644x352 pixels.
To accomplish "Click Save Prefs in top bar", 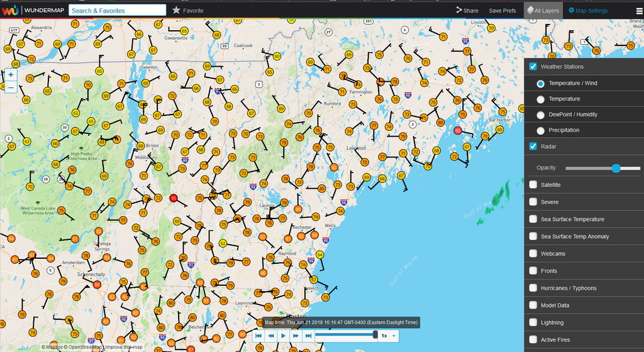I will tap(502, 11).
